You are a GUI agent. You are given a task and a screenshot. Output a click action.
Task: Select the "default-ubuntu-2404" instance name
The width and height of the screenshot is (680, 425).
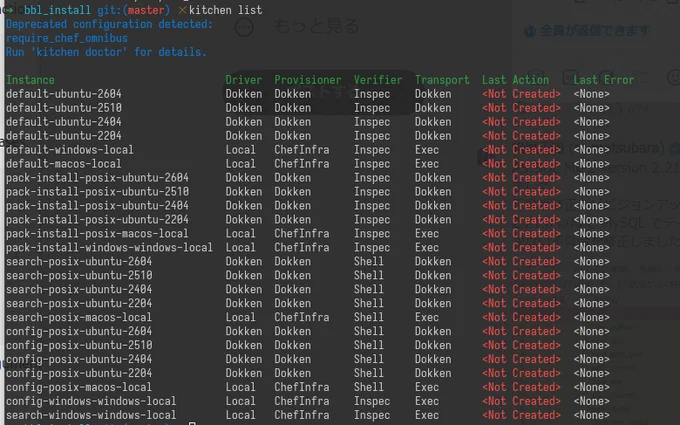64,122
